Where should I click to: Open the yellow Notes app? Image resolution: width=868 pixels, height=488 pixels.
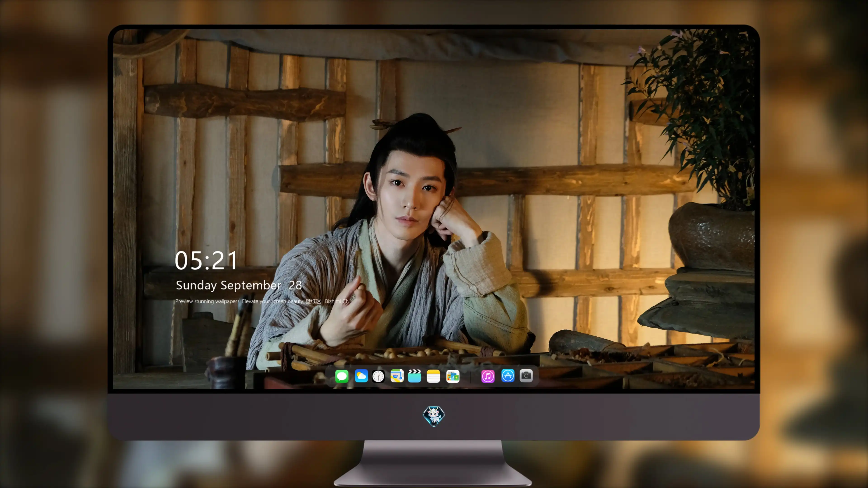tap(433, 376)
